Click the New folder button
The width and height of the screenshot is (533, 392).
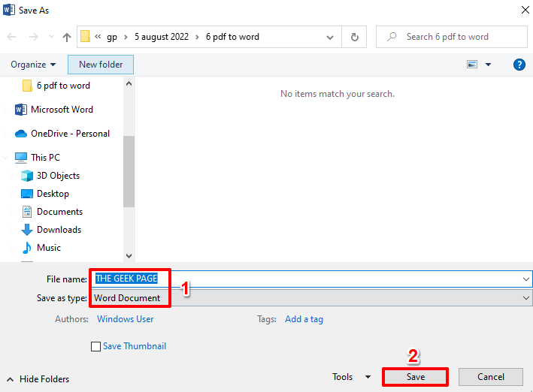tap(101, 65)
